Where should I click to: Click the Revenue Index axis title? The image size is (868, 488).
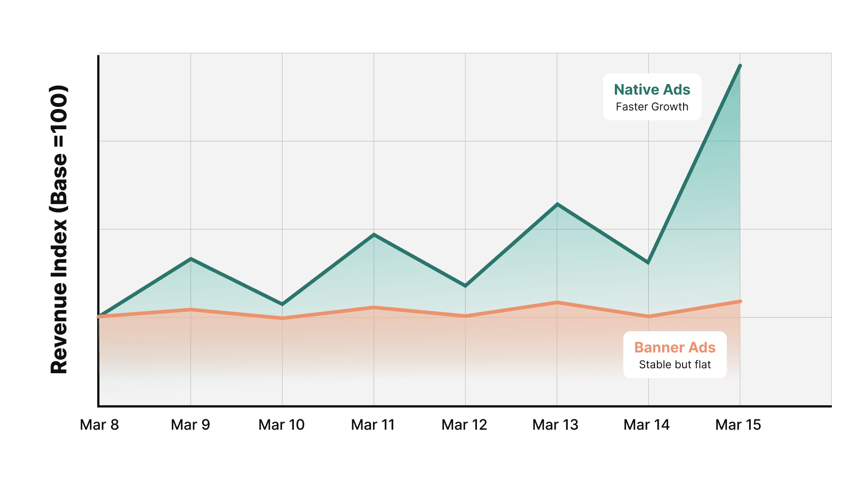[x=59, y=226]
